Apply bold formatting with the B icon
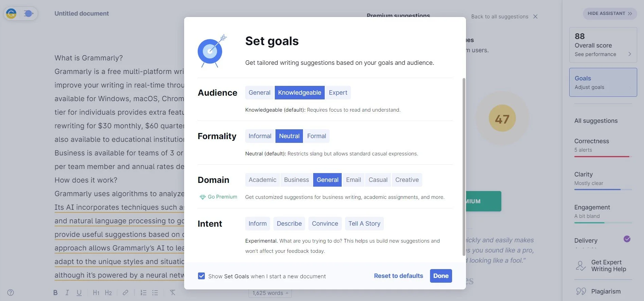The height and width of the screenshot is (301, 644). point(55,293)
